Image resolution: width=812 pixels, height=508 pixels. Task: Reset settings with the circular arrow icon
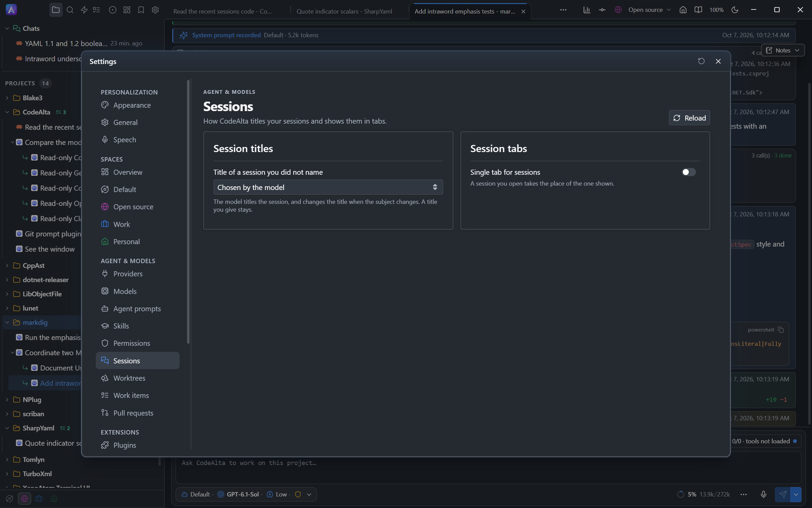pyautogui.click(x=701, y=61)
